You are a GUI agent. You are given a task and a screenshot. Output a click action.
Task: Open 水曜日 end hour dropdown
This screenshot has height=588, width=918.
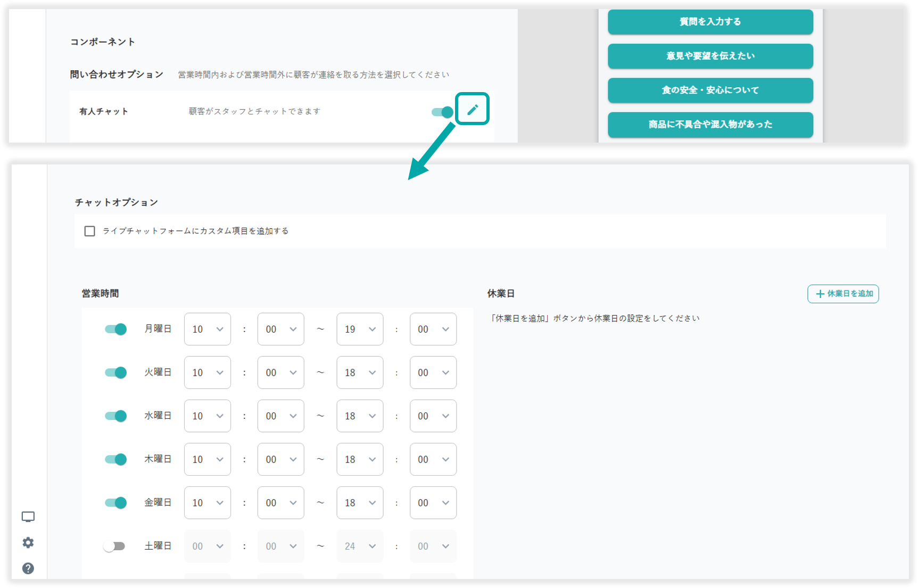(x=360, y=416)
